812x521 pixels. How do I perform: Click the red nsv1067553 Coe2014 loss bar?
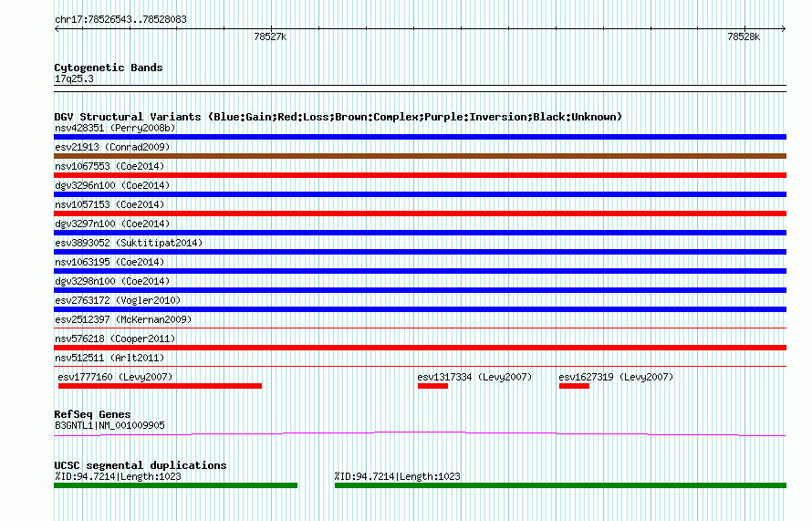point(420,175)
